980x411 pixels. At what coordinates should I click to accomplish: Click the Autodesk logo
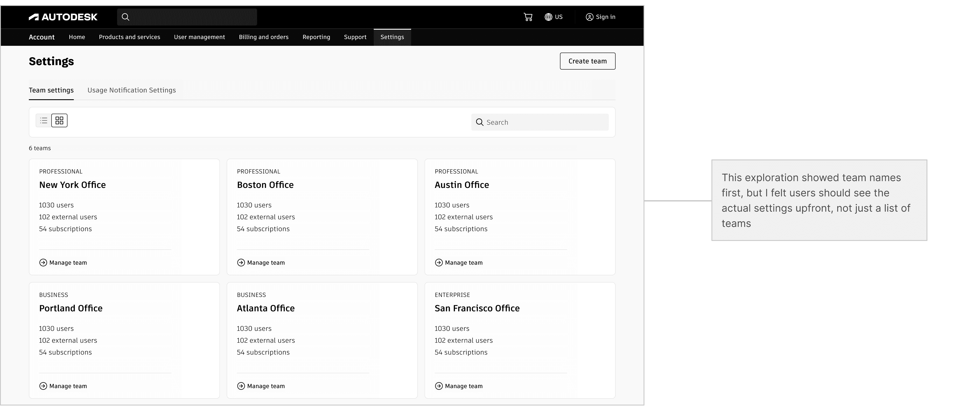point(63,17)
